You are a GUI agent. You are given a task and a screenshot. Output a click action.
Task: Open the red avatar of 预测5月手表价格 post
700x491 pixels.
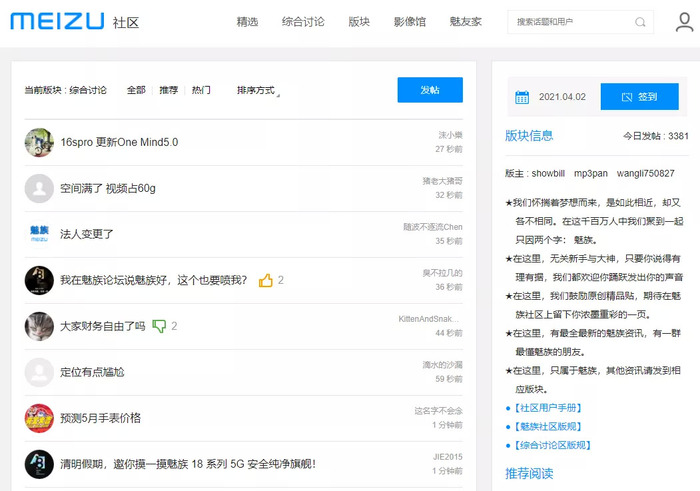(x=39, y=418)
